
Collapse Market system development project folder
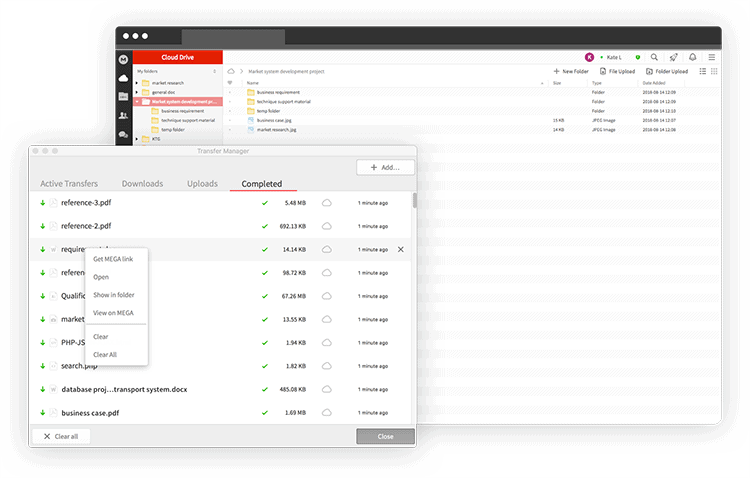(137, 101)
